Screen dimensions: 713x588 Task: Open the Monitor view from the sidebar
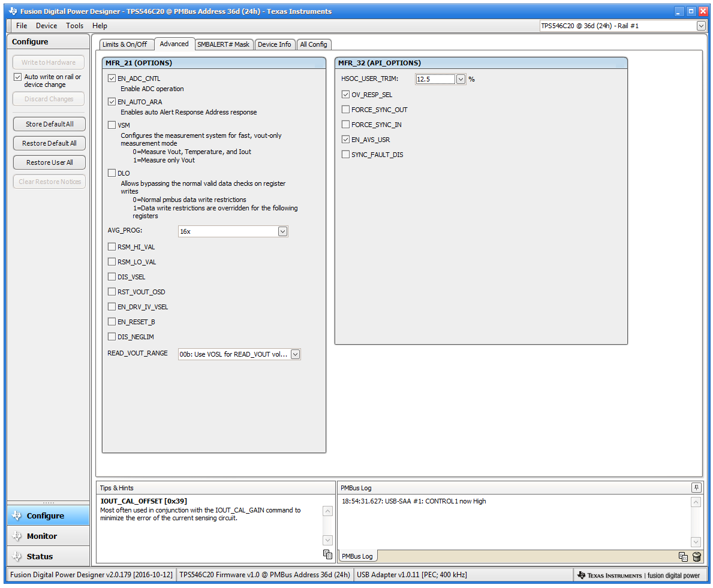[x=48, y=536]
